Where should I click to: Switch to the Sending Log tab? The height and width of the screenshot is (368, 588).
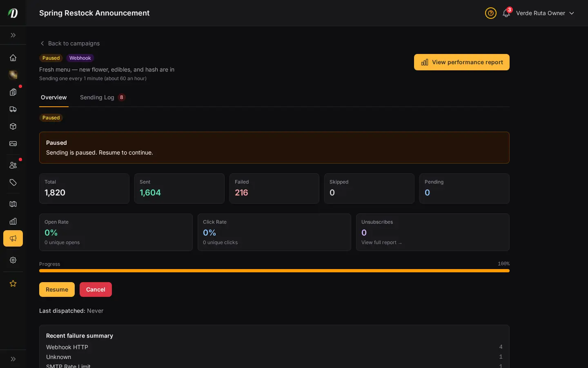[x=102, y=97]
